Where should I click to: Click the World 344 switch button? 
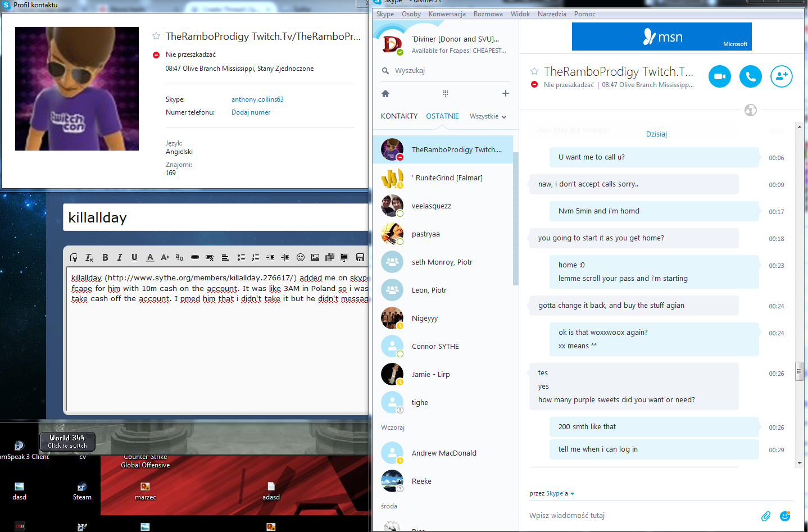tap(67, 442)
